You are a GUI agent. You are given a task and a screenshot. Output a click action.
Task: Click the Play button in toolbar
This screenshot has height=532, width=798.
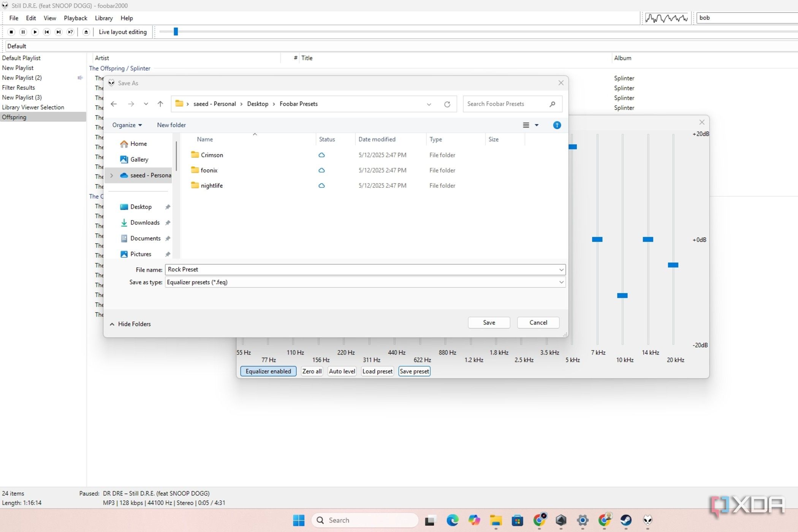(x=35, y=32)
